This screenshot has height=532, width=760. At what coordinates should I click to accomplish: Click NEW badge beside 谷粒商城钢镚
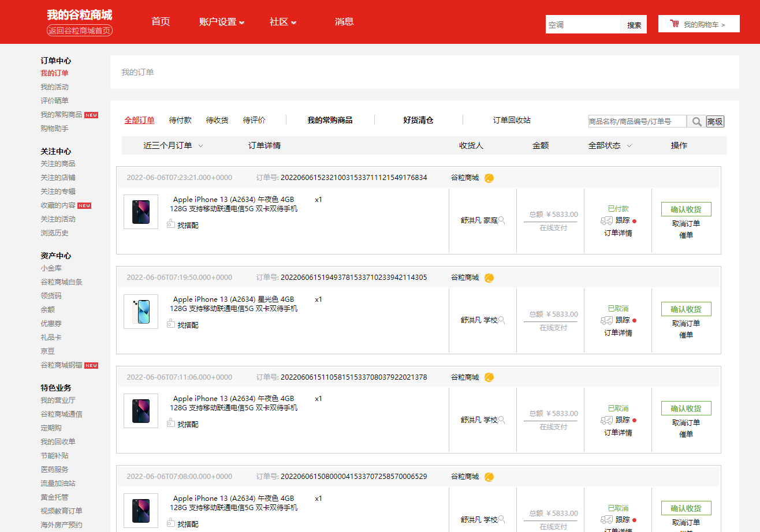[91, 365]
